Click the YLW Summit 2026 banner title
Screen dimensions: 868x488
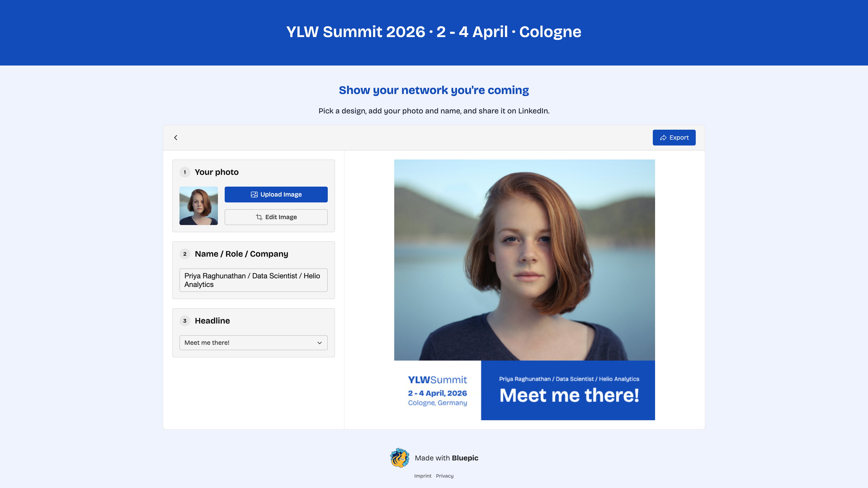point(434,32)
